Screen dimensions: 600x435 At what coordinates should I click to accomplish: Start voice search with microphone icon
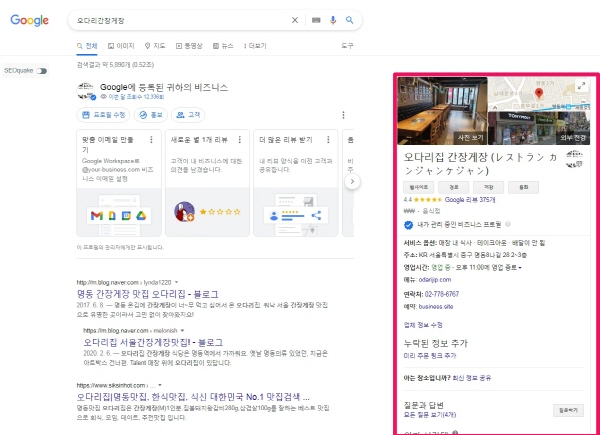(333, 20)
